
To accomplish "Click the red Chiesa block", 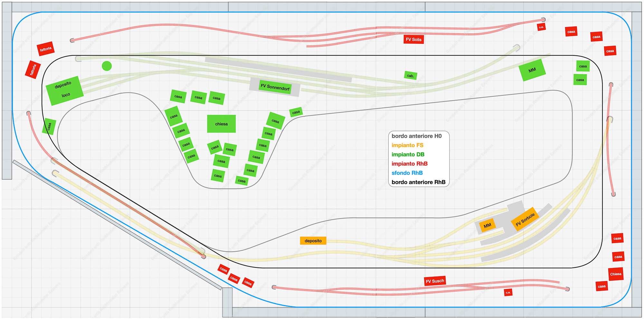I will click(615, 274).
